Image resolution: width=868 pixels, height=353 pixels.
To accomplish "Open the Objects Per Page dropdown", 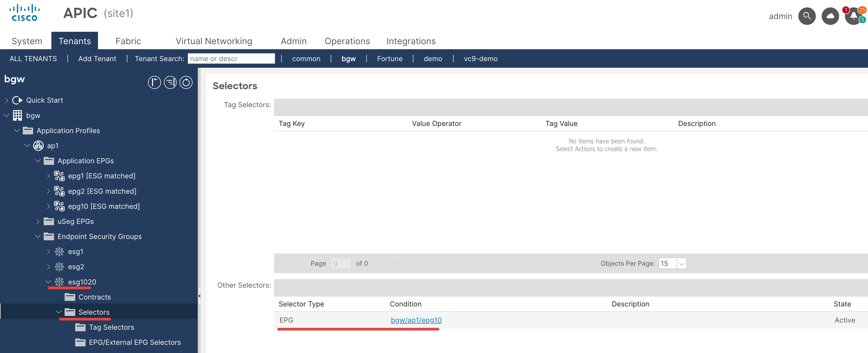I will tap(681, 263).
